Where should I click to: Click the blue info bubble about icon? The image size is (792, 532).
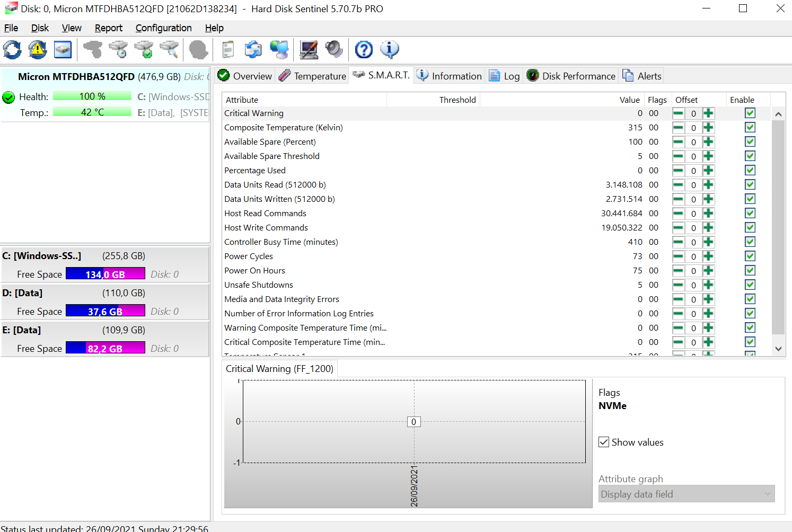[390, 50]
